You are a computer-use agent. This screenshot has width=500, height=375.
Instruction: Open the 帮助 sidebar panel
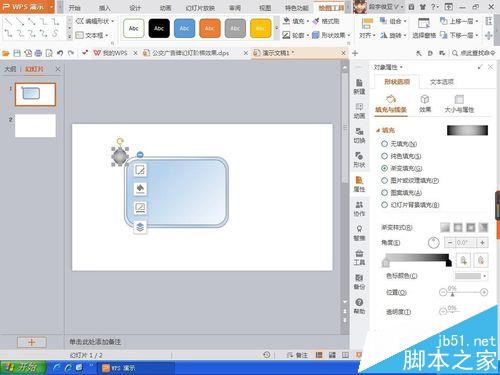click(x=359, y=306)
